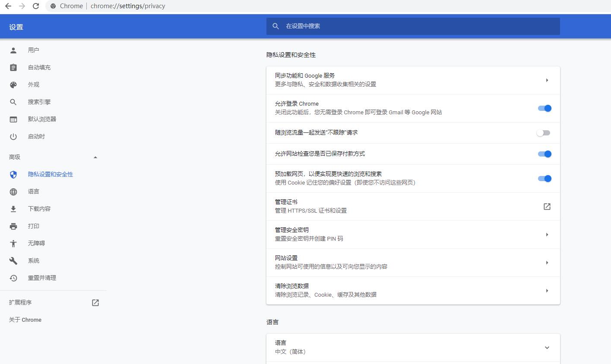
Task: Expand the 语言 dropdown
Action: 547,348
